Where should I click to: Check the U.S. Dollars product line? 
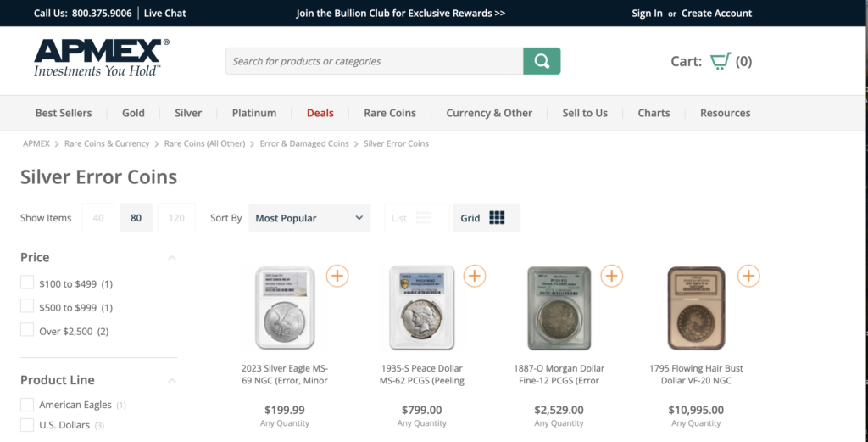(x=27, y=425)
